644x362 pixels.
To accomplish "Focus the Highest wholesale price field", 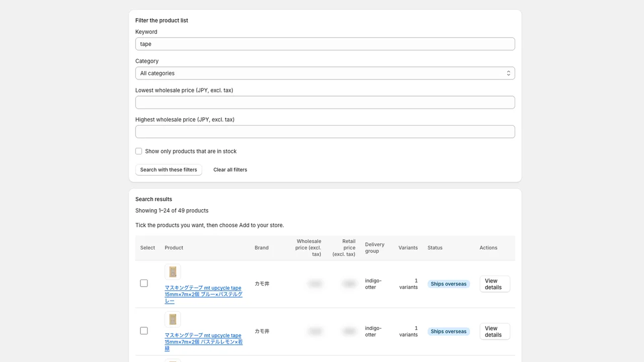I will coord(325,131).
